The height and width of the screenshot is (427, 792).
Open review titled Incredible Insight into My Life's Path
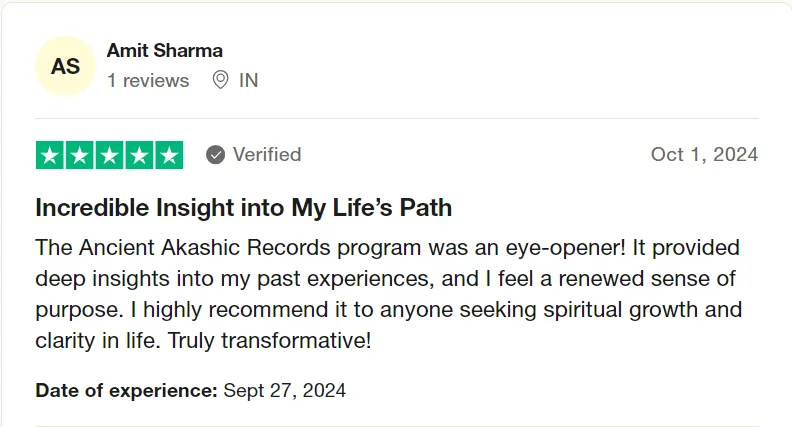243,208
